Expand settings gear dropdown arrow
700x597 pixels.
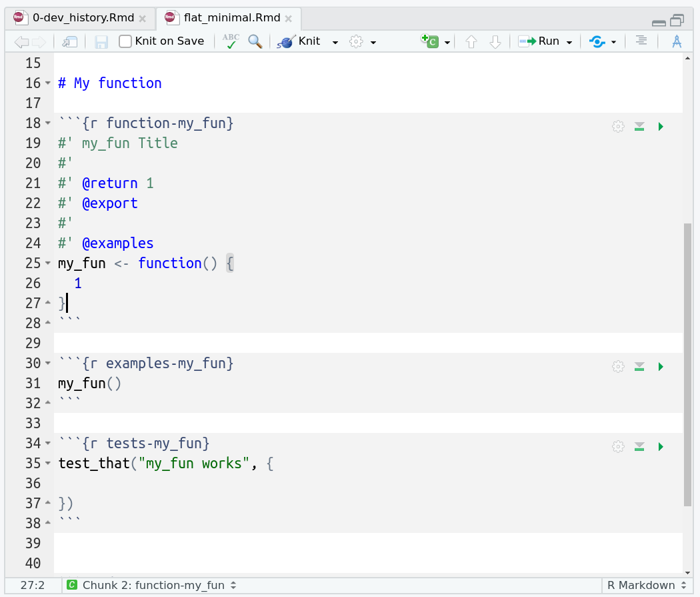point(373,43)
